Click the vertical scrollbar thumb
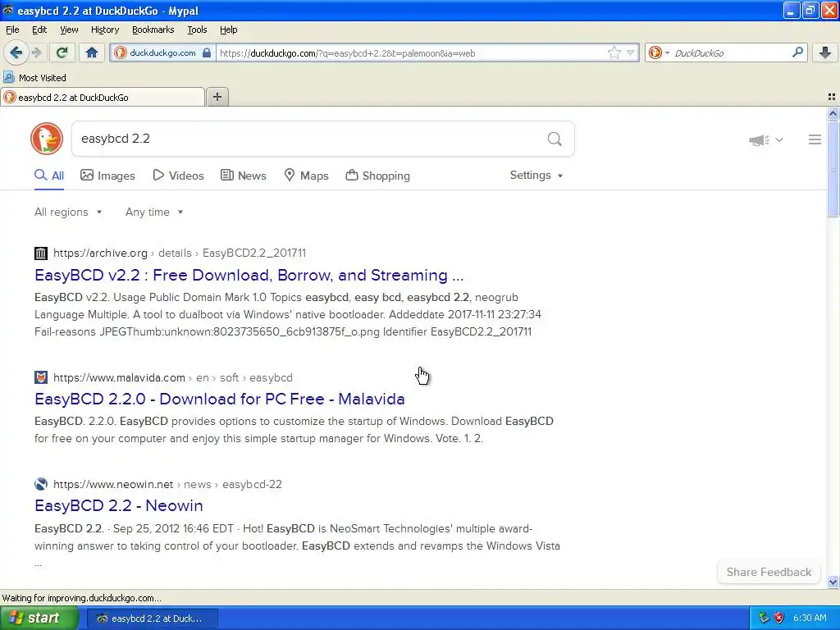 tap(833, 169)
